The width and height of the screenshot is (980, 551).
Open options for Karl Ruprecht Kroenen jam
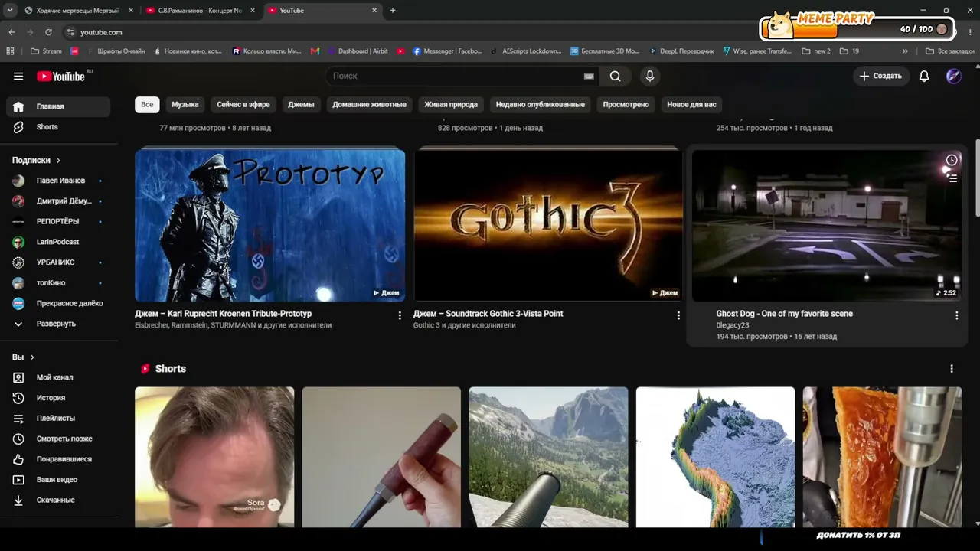click(x=399, y=315)
